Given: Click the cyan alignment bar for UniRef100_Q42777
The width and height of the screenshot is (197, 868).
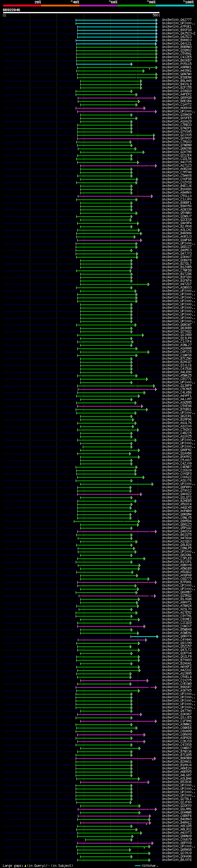Looking at the screenshot, I should 117,20.
